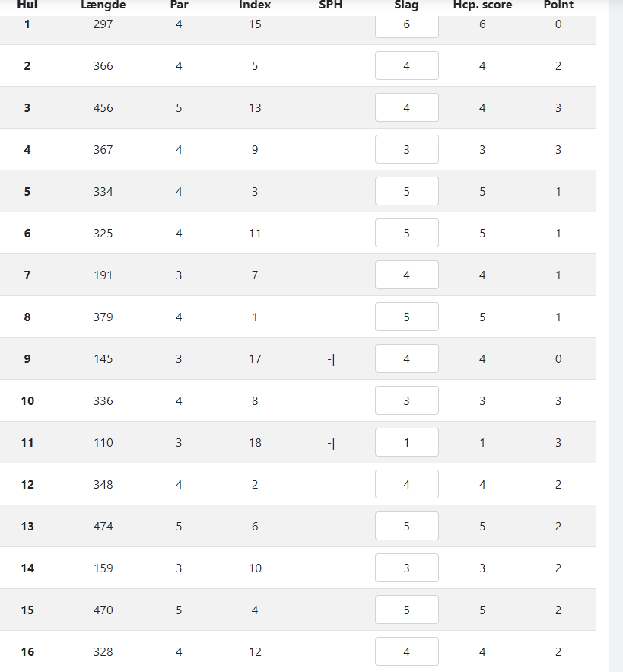Image resolution: width=623 pixels, height=672 pixels.
Task: Select the strokes field for hole 2
Action: (x=407, y=65)
